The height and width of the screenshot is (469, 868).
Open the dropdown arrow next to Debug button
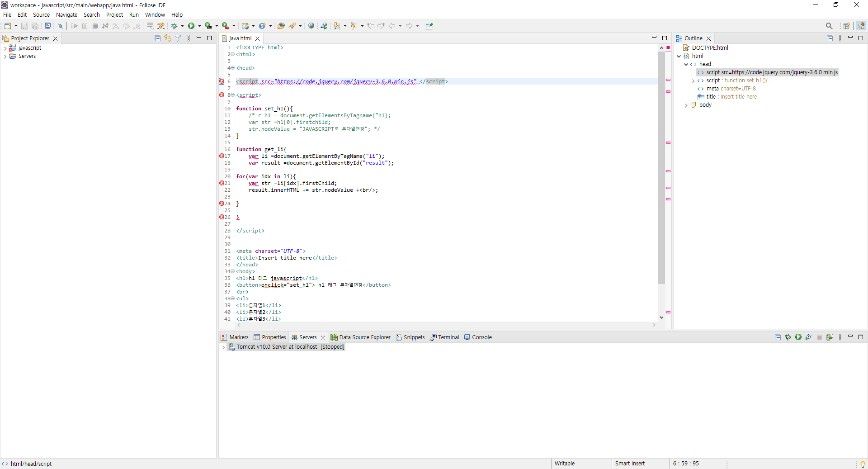click(182, 26)
